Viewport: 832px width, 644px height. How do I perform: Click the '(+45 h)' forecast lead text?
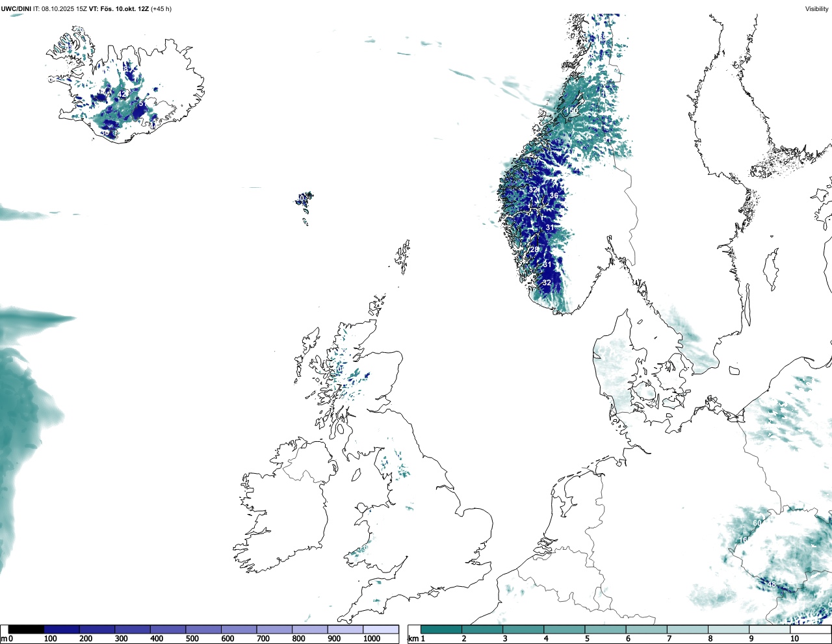[x=161, y=9]
